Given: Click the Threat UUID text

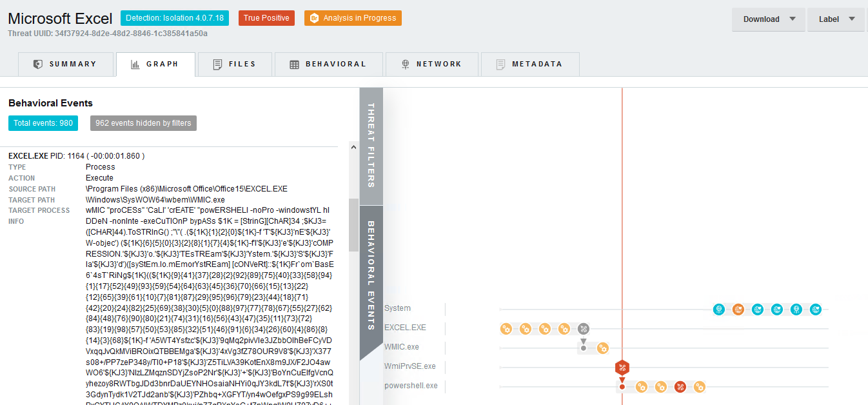Looking at the screenshot, I should [108, 33].
